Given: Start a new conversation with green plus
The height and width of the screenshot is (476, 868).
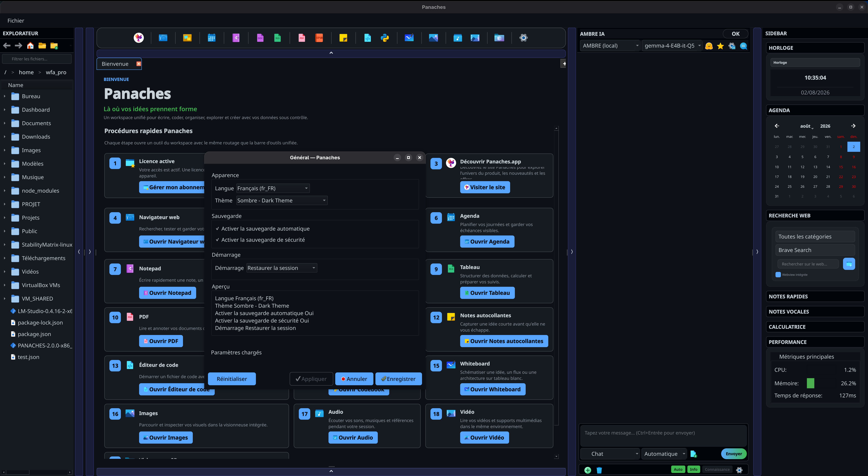Looking at the screenshot, I should coord(588,470).
